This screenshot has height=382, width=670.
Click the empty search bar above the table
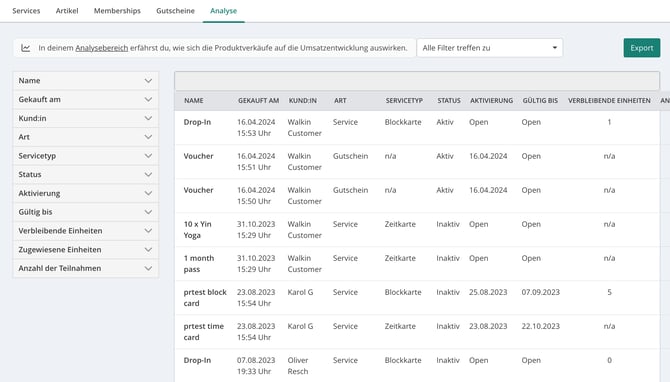point(417,81)
